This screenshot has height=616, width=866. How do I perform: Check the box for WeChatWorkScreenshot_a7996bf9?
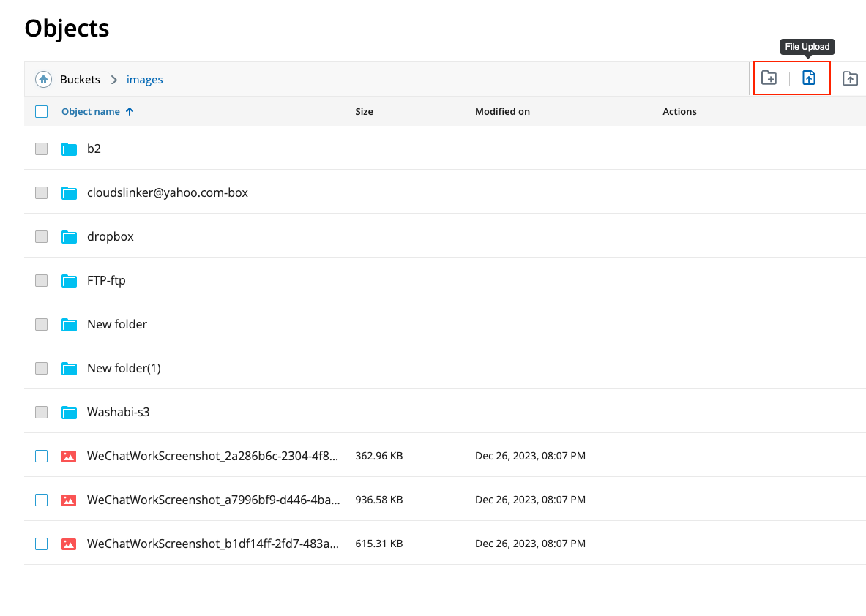[41, 500]
